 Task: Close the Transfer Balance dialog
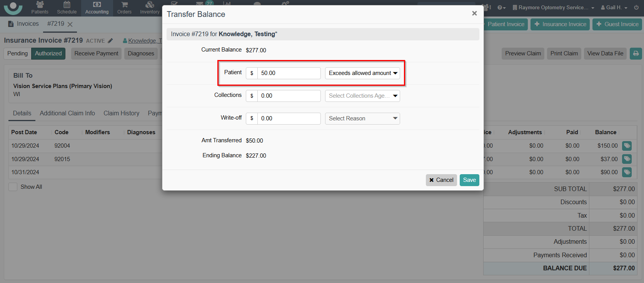(474, 13)
